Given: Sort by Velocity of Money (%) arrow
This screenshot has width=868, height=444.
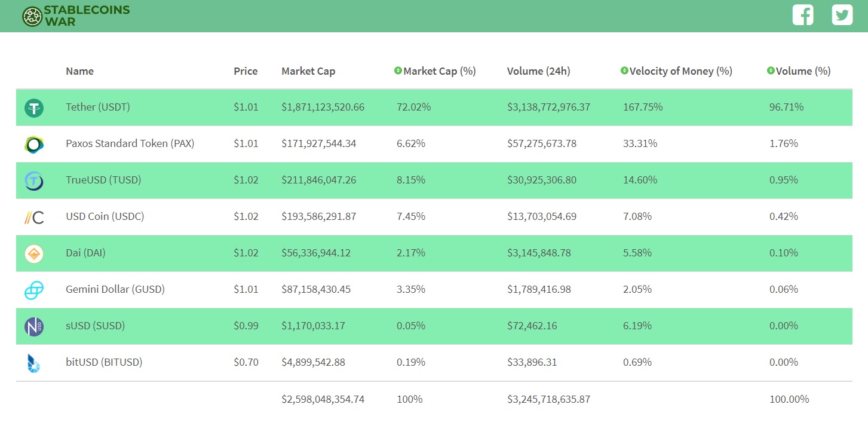Looking at the screenshot, I should (624, 71).
